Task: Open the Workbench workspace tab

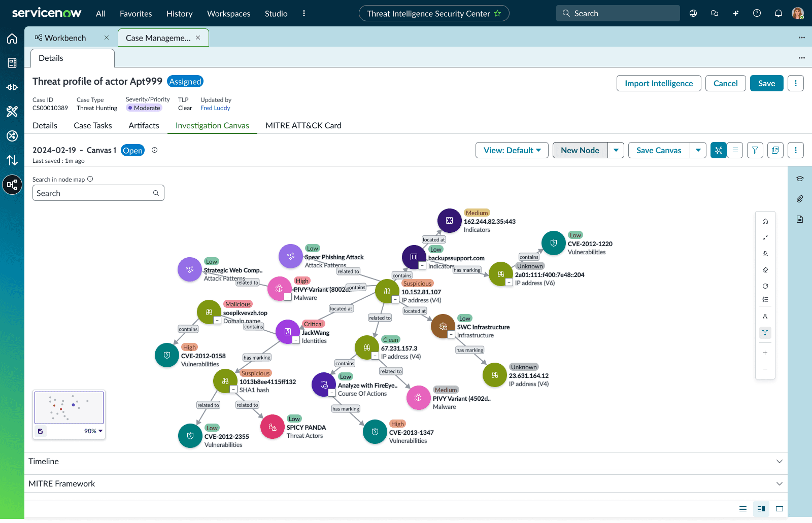Action: coord(65,38)
